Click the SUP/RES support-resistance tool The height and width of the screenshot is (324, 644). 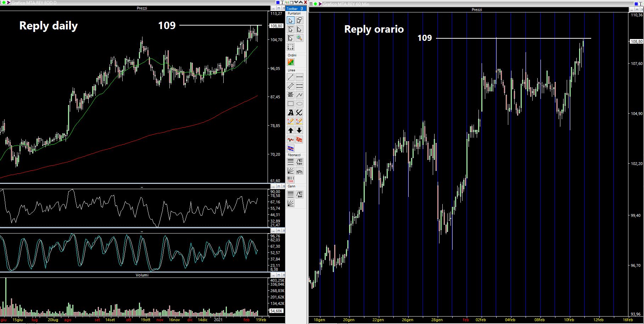point(291,95)
